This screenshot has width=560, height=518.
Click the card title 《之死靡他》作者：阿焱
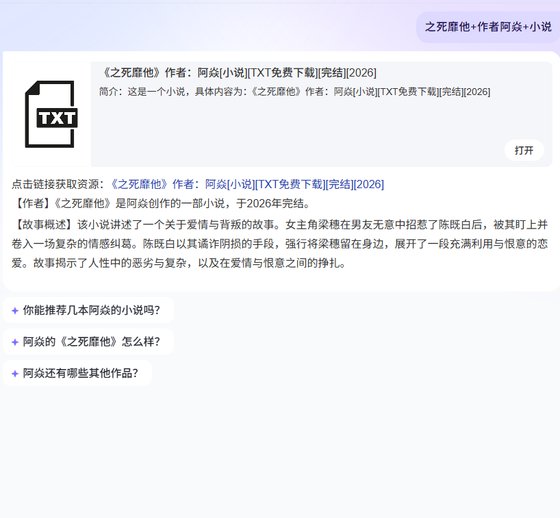(x=239, y=73)
